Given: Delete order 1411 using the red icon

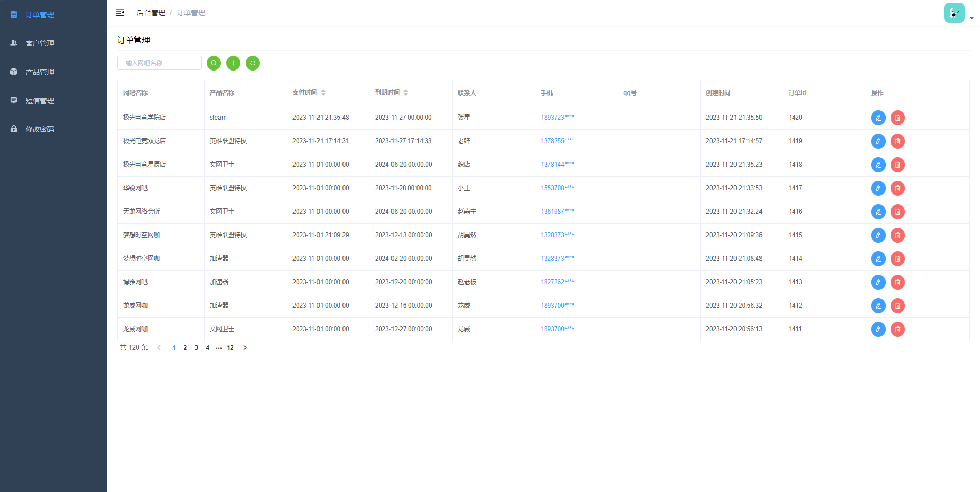Looking at the screenshot, I should (898, 330).
